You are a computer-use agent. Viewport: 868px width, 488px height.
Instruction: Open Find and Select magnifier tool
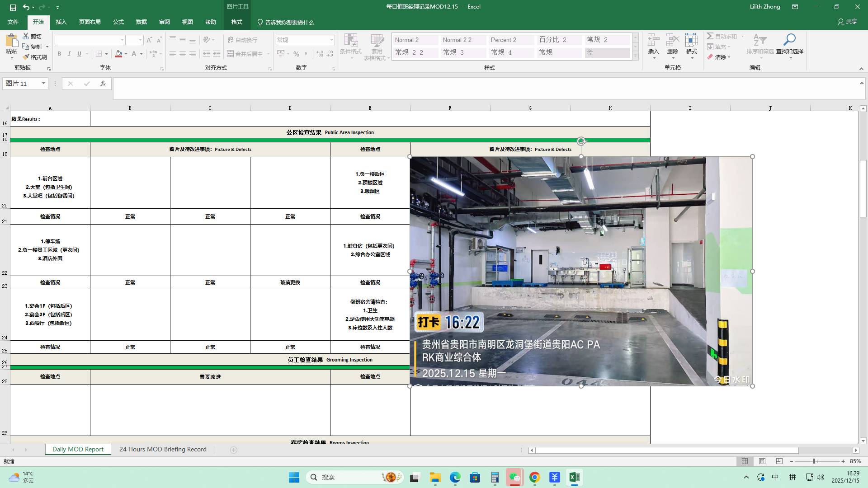click(x=789, y=40)
